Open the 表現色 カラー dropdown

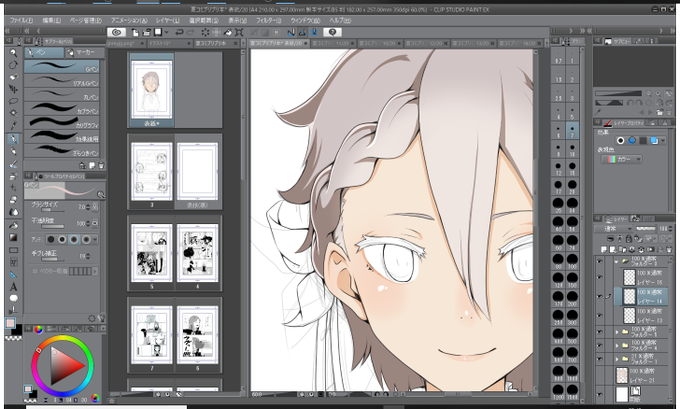click(x=621, y=159)
